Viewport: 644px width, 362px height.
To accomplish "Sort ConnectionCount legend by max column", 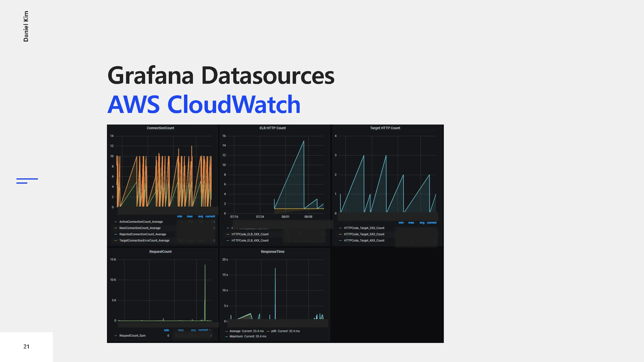I will pyautogui.click(x=190, y=216).
